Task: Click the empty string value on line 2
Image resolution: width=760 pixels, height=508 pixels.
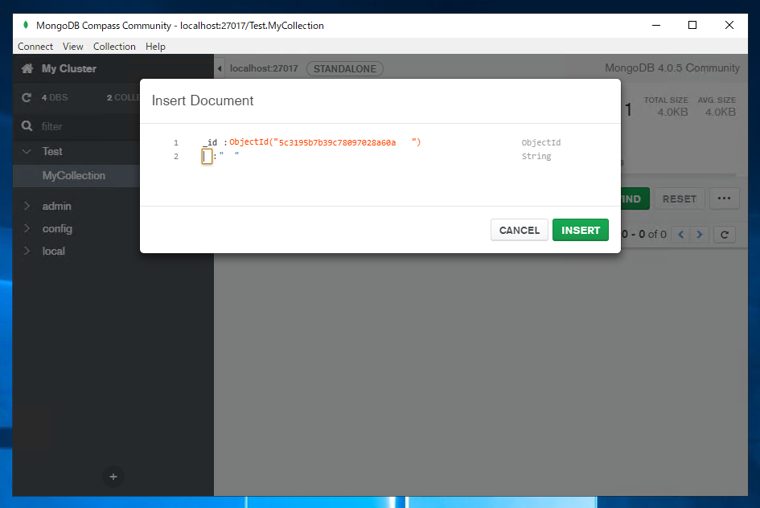Action: tap(229, 155)
